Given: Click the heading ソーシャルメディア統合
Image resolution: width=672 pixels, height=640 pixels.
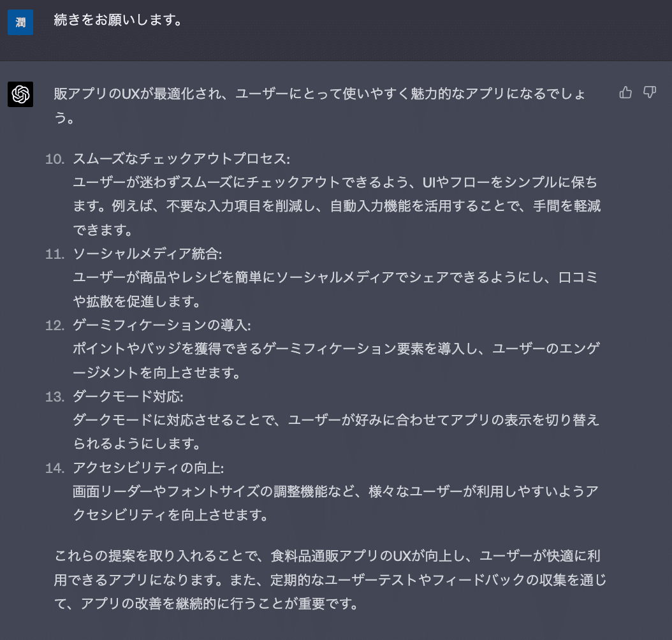Looking at the screenshot, I should click(x=148, y=254).
